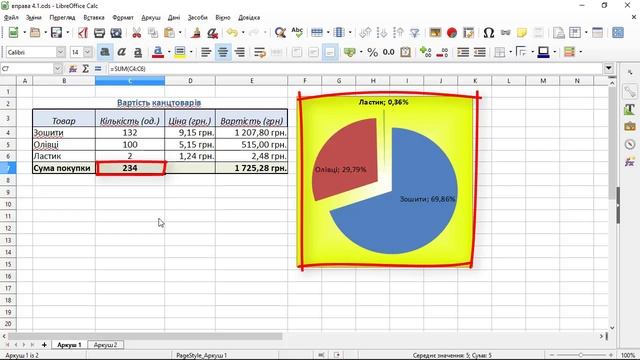
Task: Click the New spreadsheet icon
Action: pyautogui.click(x=13, y=33)
